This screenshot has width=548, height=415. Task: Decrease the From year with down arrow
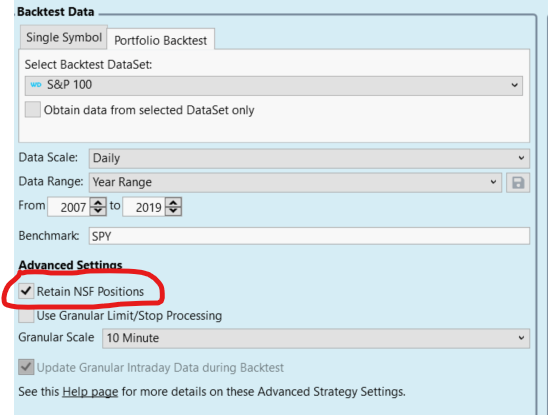click(x=98, y=211)
